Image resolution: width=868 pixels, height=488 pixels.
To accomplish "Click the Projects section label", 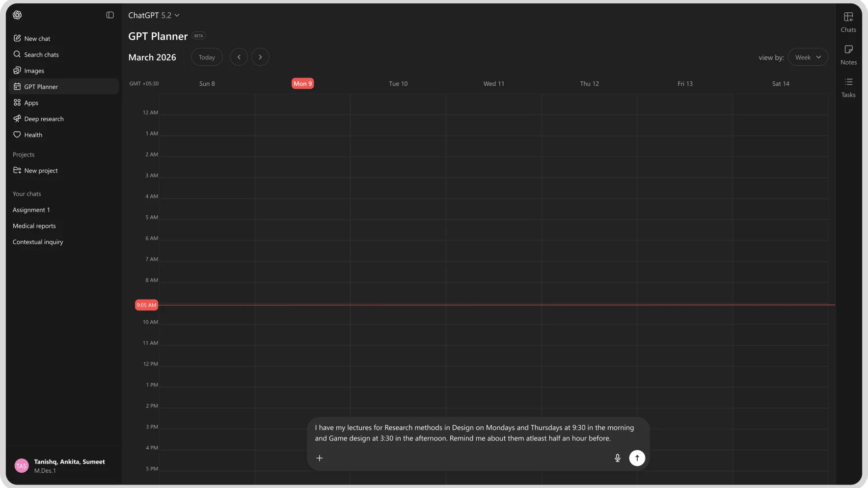I will [x=24, y=154].
